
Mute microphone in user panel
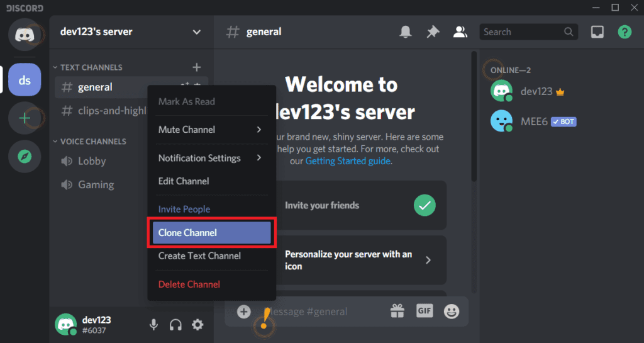(153, 325)
